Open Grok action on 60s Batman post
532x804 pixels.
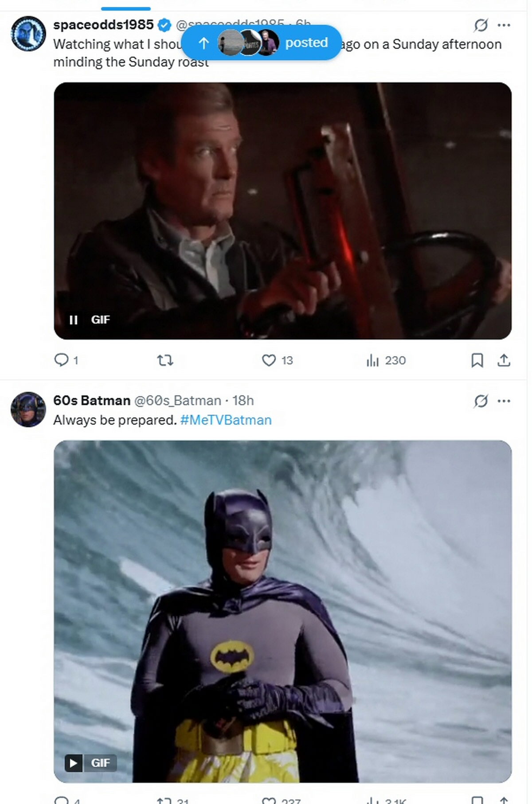[481, 401]
